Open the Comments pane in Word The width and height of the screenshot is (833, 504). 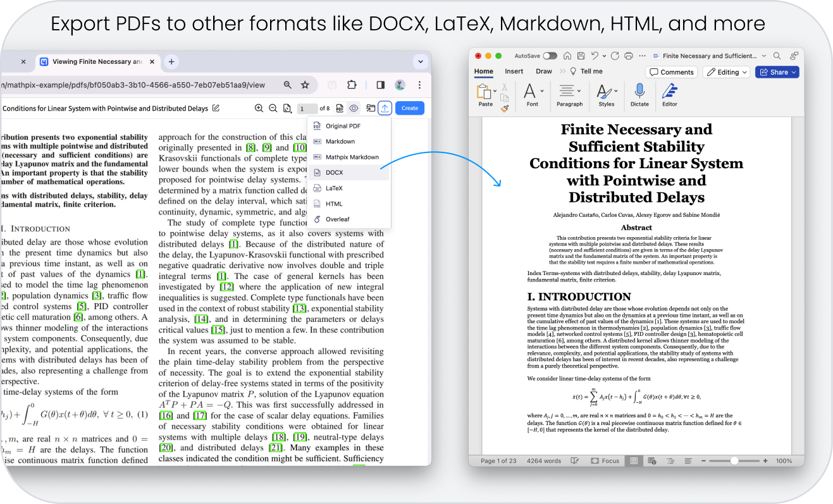coord(672,72)
